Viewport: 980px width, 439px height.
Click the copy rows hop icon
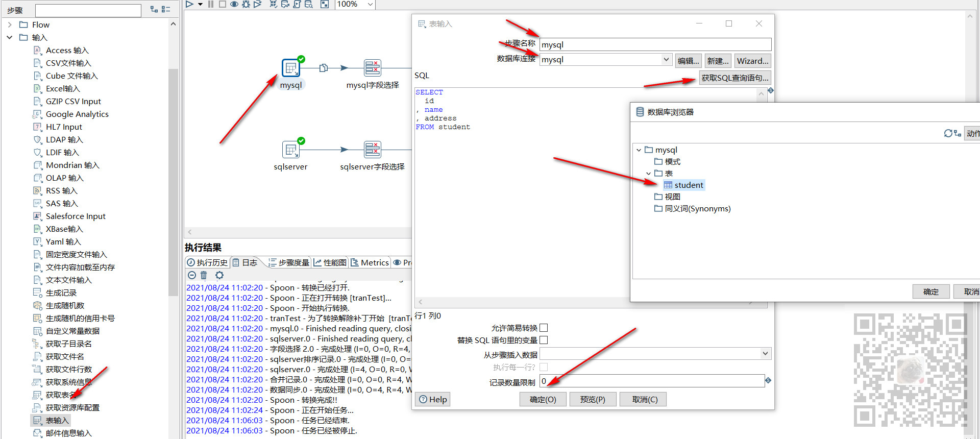tap(324, 68)
